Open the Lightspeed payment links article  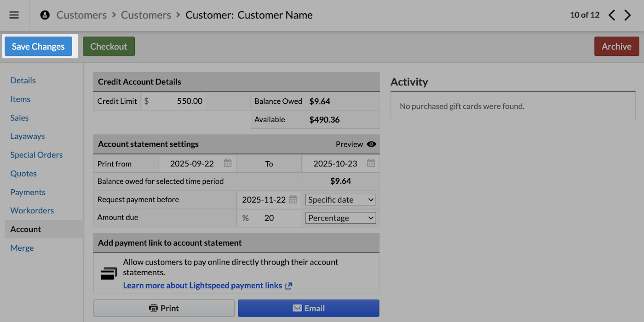pos(202,285)
